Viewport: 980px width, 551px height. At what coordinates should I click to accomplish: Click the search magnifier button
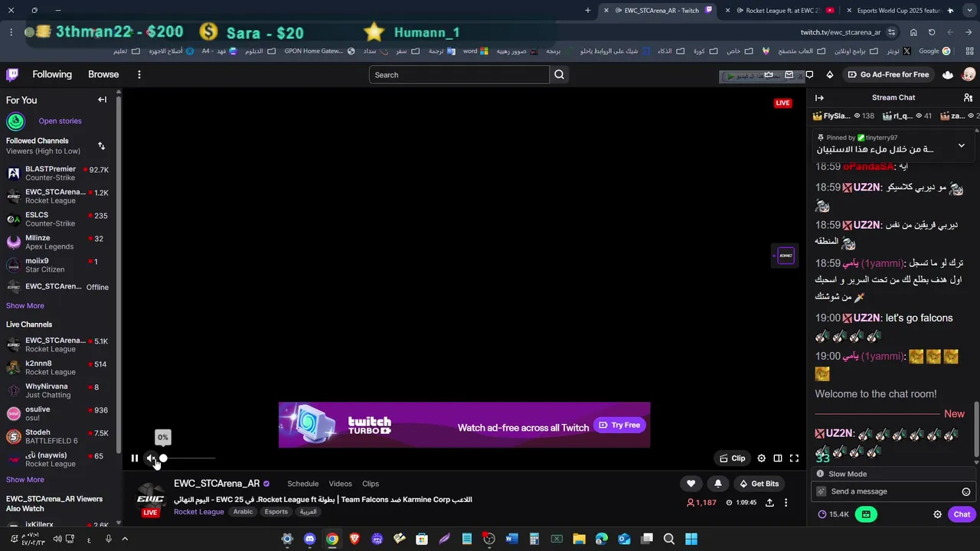[559, 74]
